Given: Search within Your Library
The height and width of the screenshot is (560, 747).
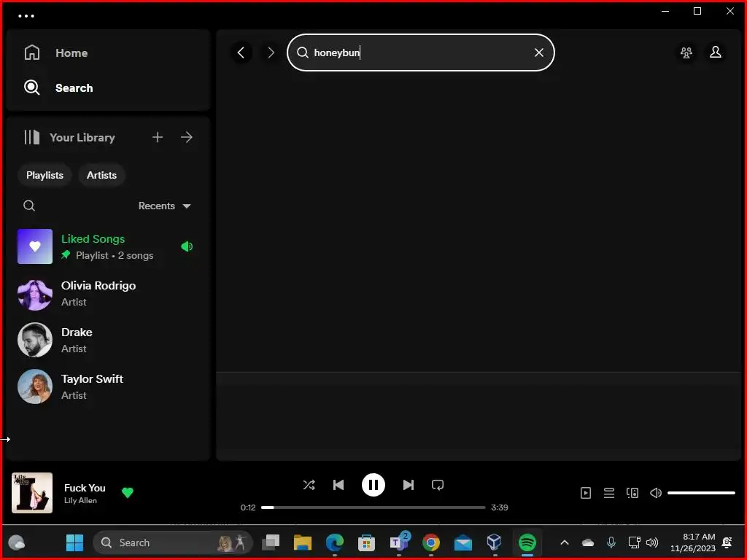Looking at the screenshot, I should coord(29,206).
